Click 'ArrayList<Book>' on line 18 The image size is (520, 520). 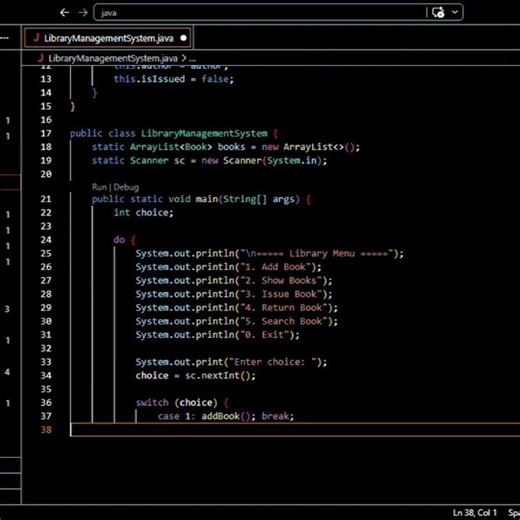[171, 147]
